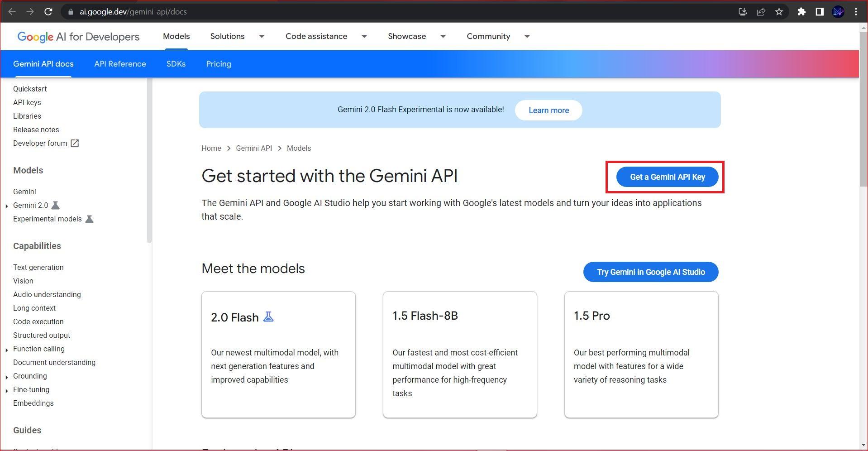This screenshot has height=451, width=868.
Task: Go to the Gemini API breadcrumb link
Action: pos(254,148)
